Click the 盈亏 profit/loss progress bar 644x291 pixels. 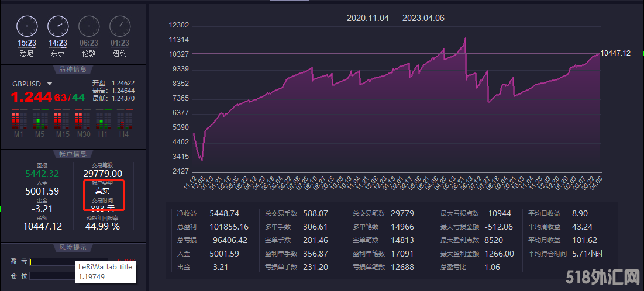69,262
